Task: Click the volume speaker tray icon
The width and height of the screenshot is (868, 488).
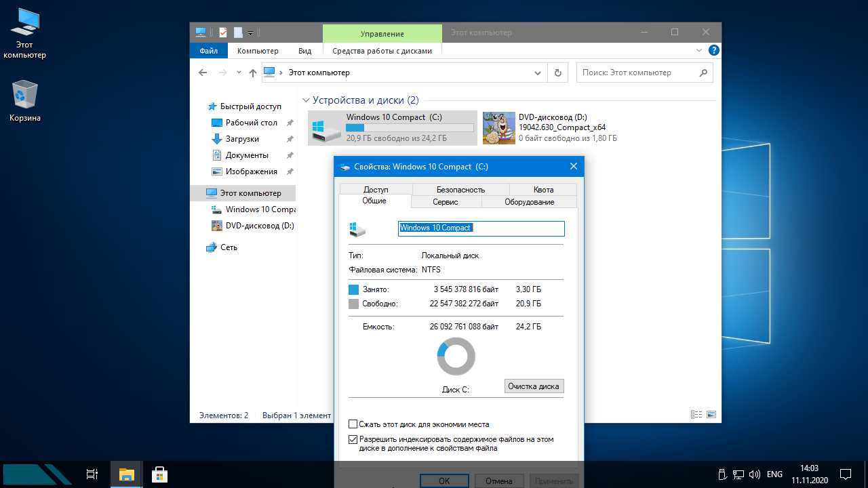Action: 755,474
